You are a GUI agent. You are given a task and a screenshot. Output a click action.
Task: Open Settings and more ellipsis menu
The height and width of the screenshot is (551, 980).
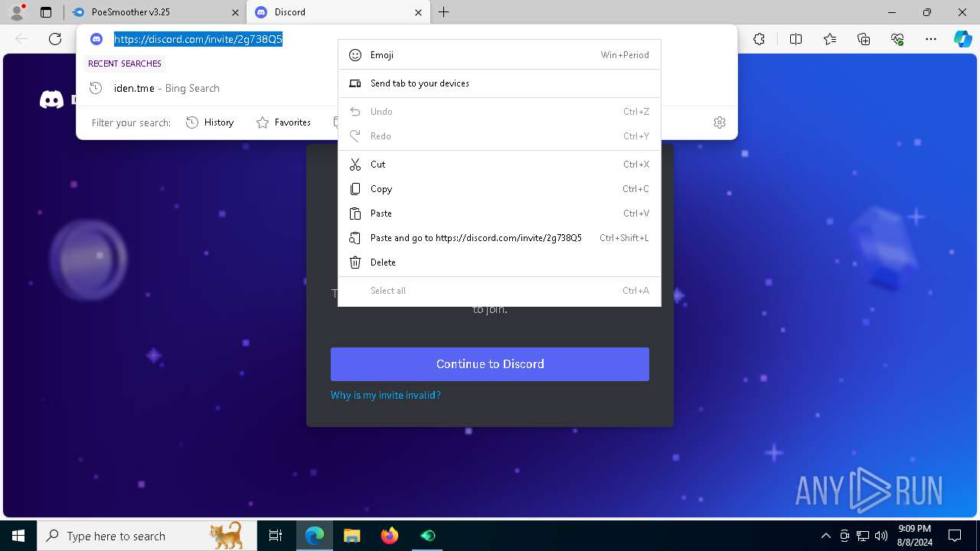(x=931, y=39)
